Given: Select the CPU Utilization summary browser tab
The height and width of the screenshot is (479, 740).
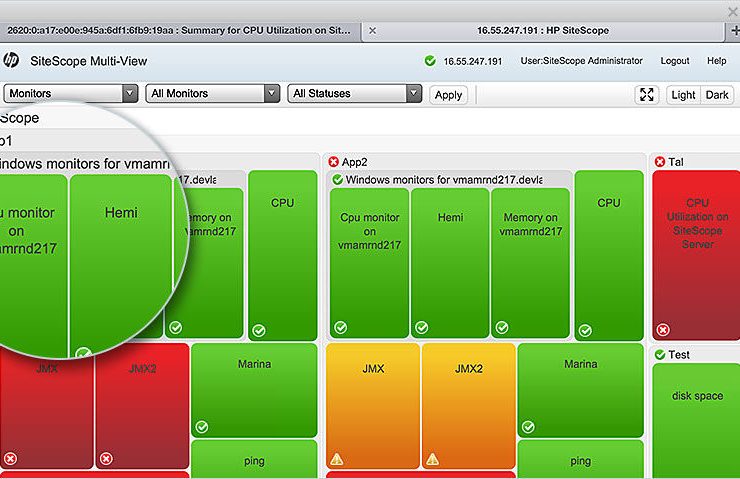Looking at the screenshot, I should pyautogui.click(x=180, y=30).
